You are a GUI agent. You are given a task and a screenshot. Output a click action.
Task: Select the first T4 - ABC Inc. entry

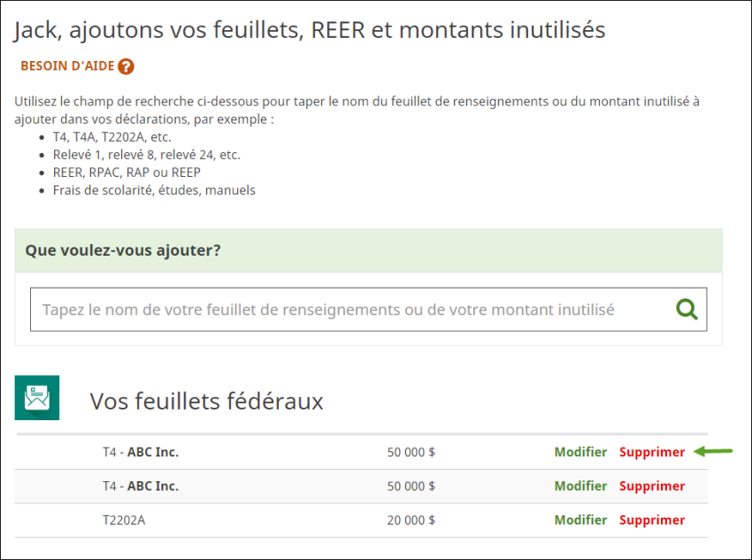tap(140, 452)
